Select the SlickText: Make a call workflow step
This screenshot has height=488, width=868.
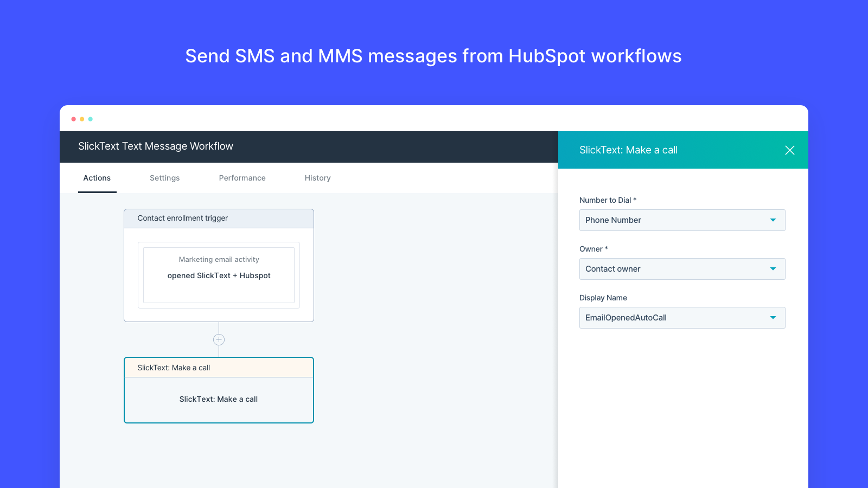tap(219, 390)
